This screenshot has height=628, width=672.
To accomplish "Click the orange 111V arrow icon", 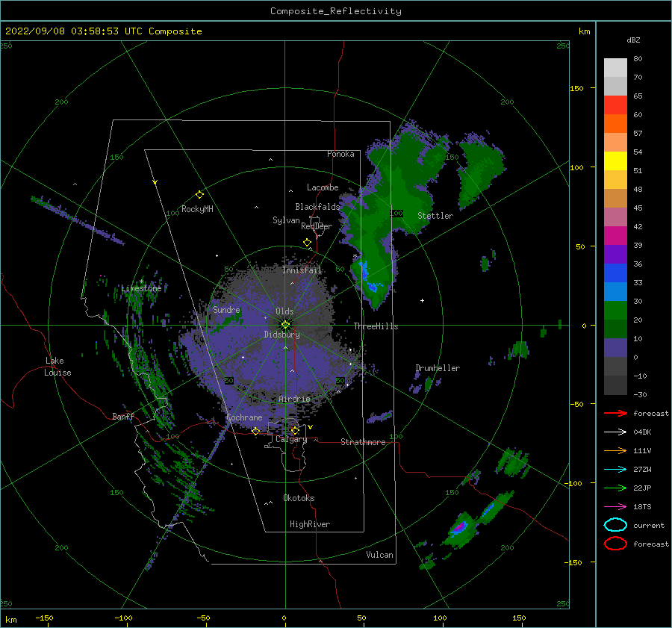I will tap(615, 450).
